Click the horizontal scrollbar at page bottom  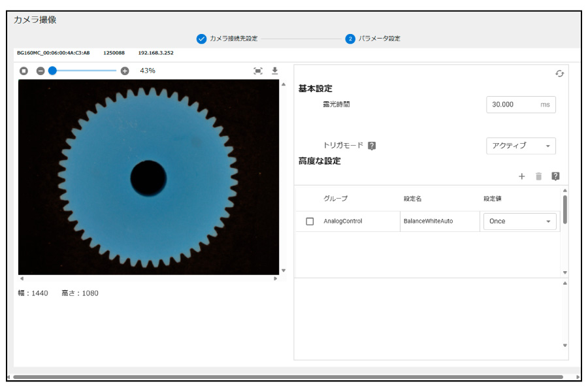287,377
